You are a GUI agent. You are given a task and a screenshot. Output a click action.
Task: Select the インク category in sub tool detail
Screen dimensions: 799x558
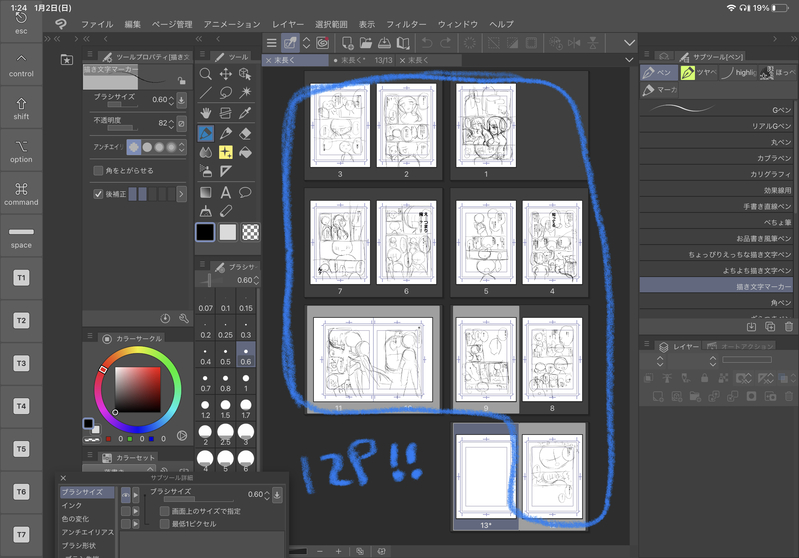click(88, 506)
